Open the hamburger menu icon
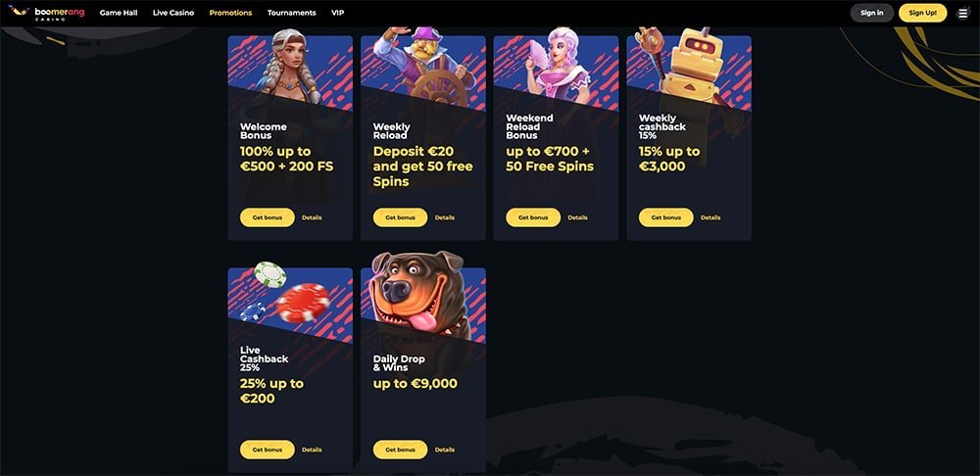 pyautogui.click(x=962, y=13)
